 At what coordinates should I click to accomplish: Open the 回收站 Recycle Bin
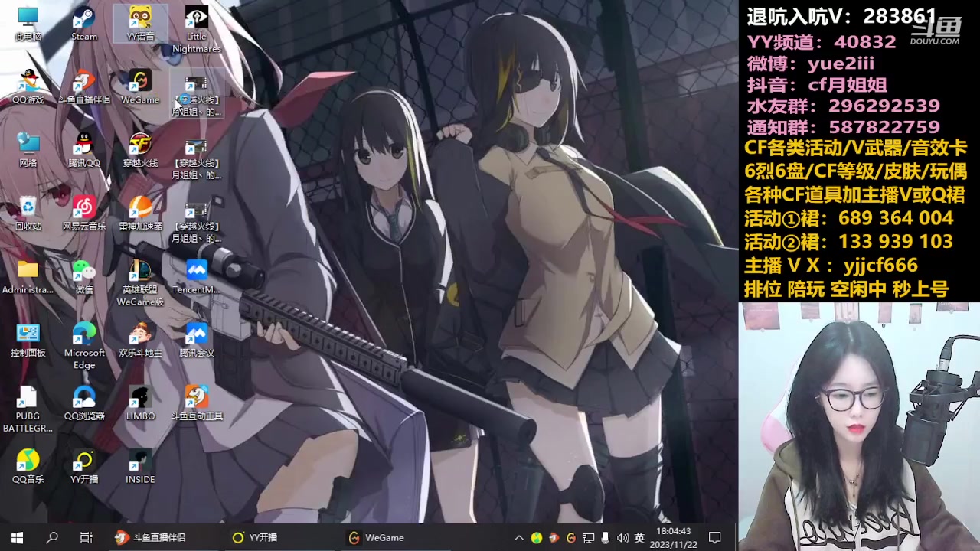click(x=28, y=214)
